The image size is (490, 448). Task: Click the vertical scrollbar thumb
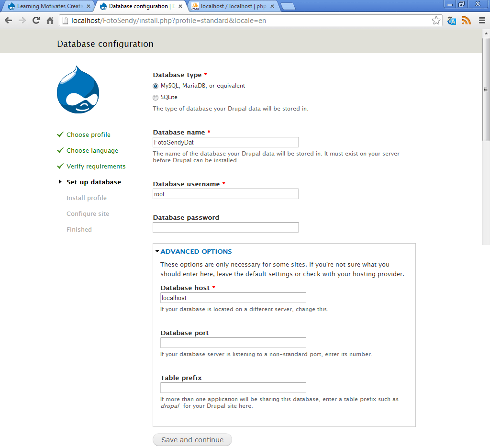[x=486, y=90]
